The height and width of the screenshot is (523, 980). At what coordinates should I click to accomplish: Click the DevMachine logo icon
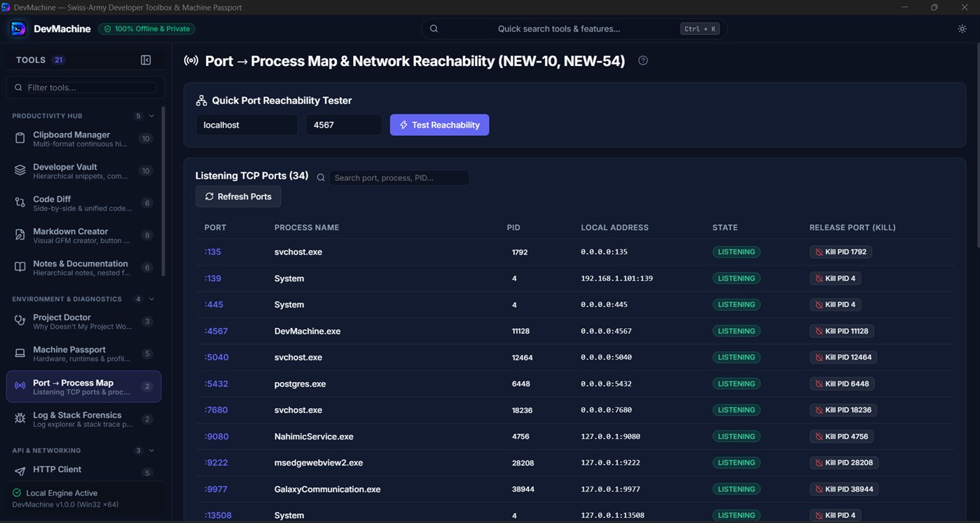pyautogui.click(x=19, y=29)
